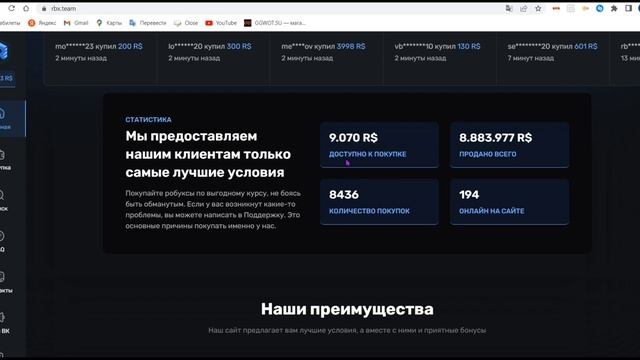Click the 194 Онлайн на сайте card
This screenshot has width=640, height=360.
pos(509,202)
